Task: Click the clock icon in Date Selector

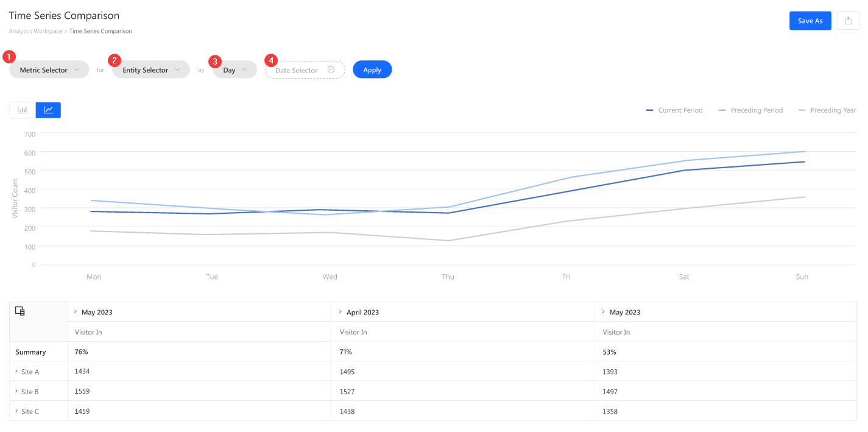Action: pos(331,70)
